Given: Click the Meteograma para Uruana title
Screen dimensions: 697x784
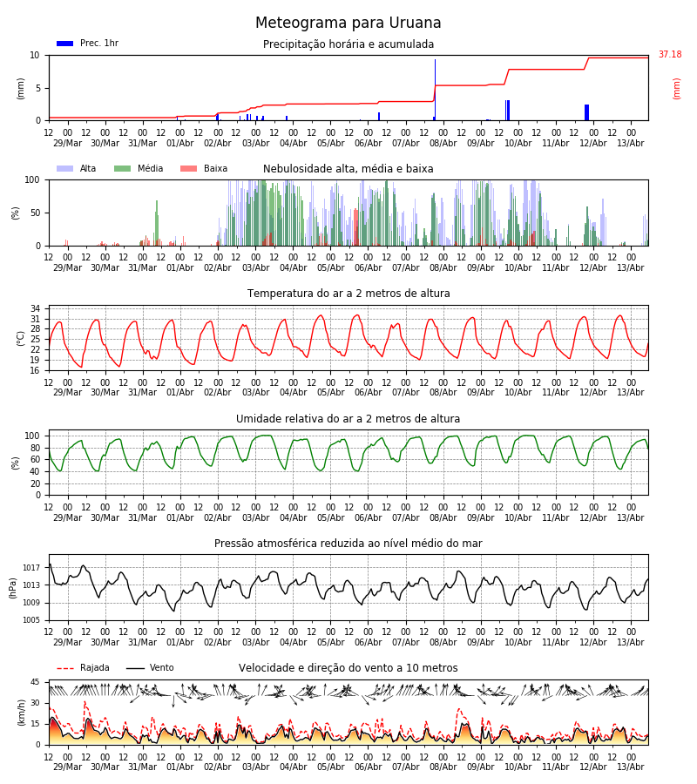Looking at the screenshot, I should coord(348,23).
